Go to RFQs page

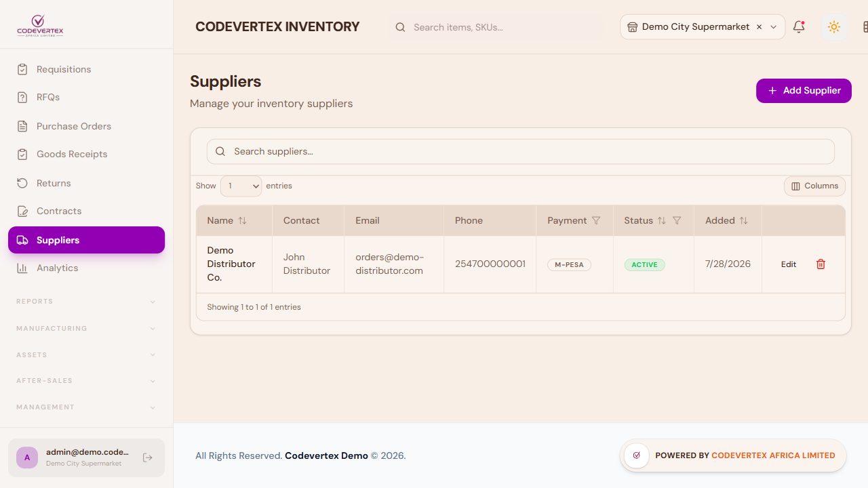coord(86,97)
